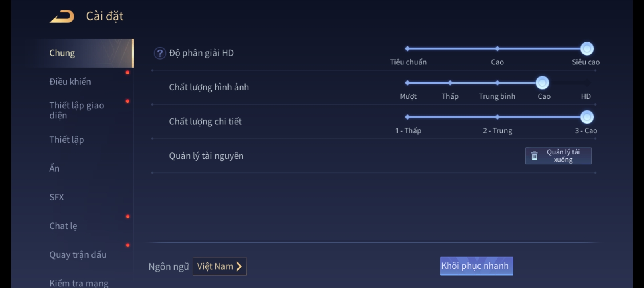Open the help question mark beside Độ phân giải HD
644x288 pixels.
coord(160,53)
